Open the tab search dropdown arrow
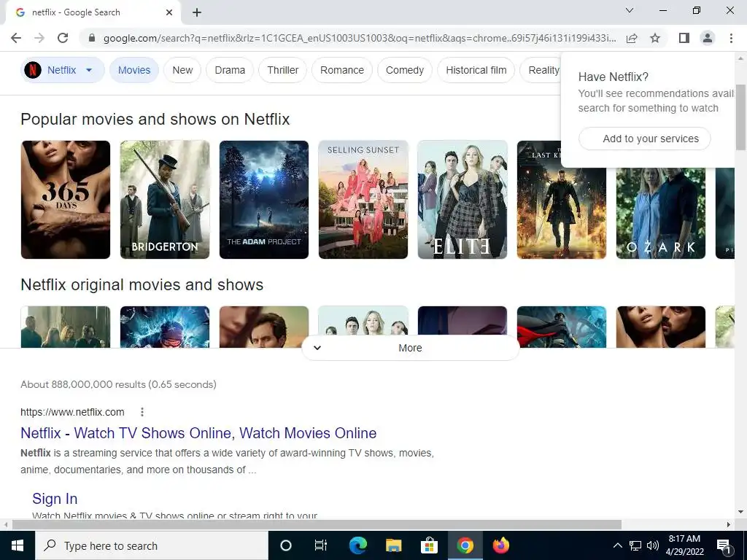Screen dimensions: 747x560 (x=630, y=10)
